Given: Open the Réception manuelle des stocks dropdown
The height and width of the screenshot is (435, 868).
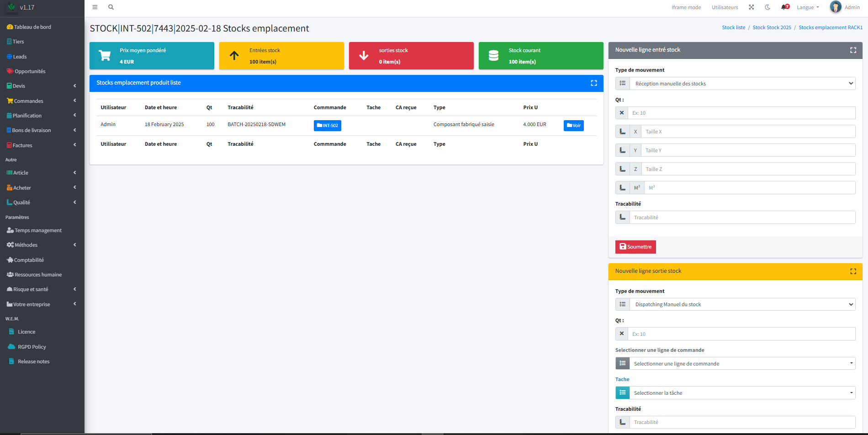Looking at the screenshot, I should pos(742,84).
